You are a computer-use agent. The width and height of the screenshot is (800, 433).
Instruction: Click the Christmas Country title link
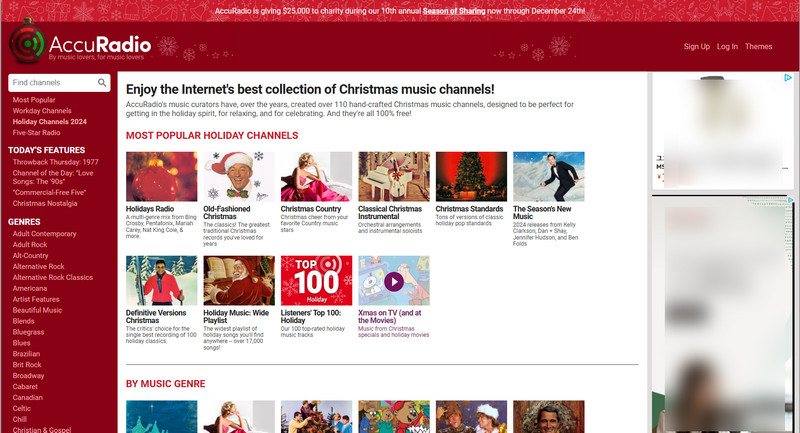click(311, 209)
